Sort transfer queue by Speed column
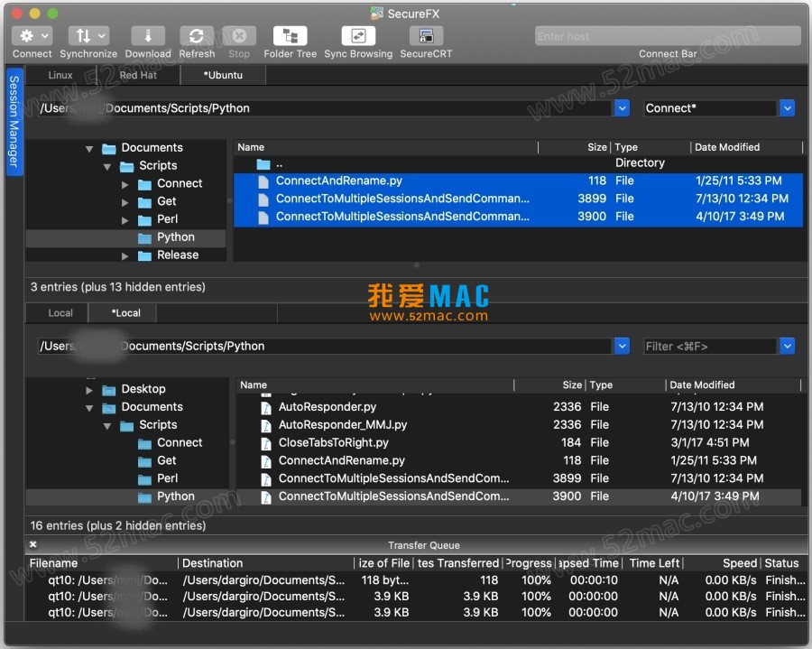 click(723, 563)
